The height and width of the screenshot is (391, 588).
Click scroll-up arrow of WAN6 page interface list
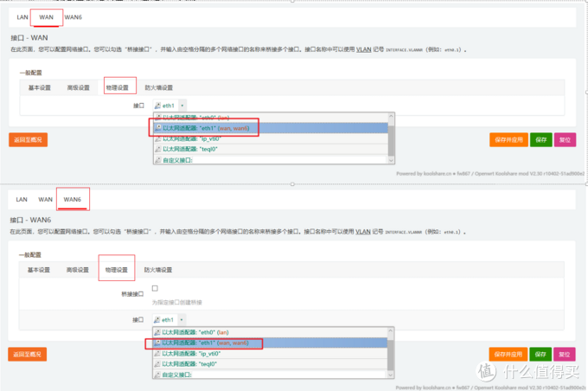tap(390, 331)
